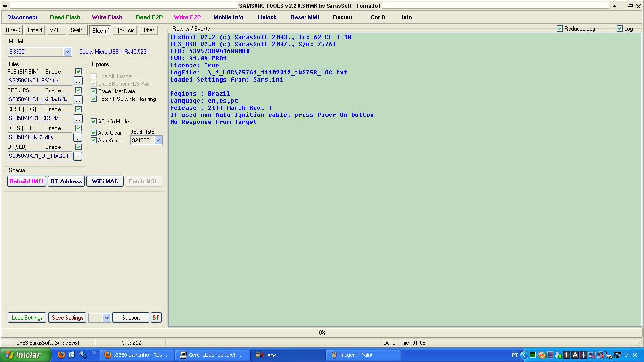This screenshot has height=362, width=644.
Task: Open the Firefox quick launch icon
Action: click(x=61, y=355)
